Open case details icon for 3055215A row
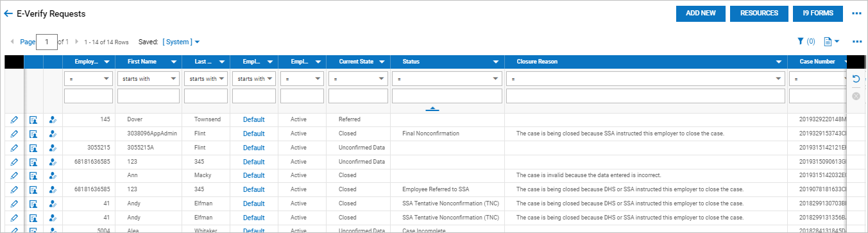868x233 pixels. click(33, 148)
